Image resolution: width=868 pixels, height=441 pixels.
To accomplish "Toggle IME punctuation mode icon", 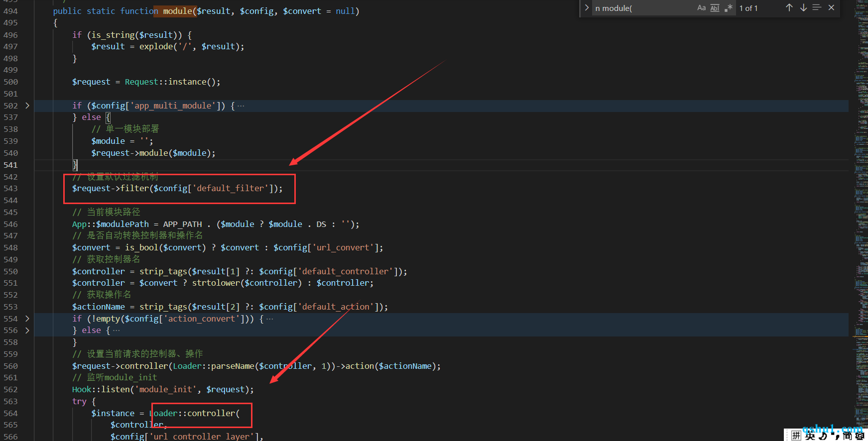I will [836, 436].
